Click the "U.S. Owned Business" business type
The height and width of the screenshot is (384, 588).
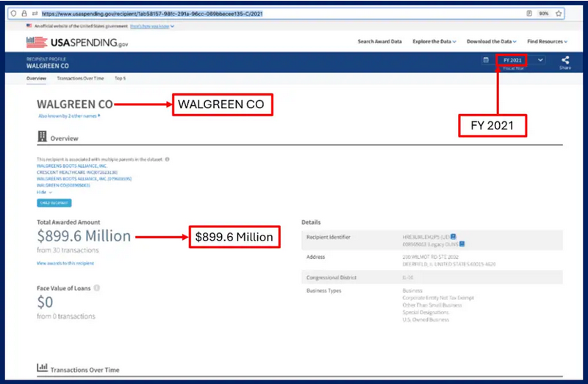tap(426, 320)
